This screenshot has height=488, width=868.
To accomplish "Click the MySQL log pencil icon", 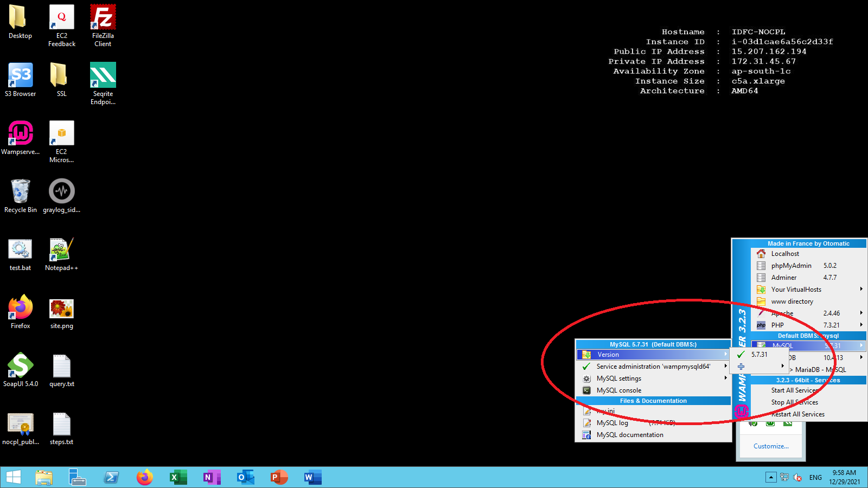I will click(x=586, y=423).
